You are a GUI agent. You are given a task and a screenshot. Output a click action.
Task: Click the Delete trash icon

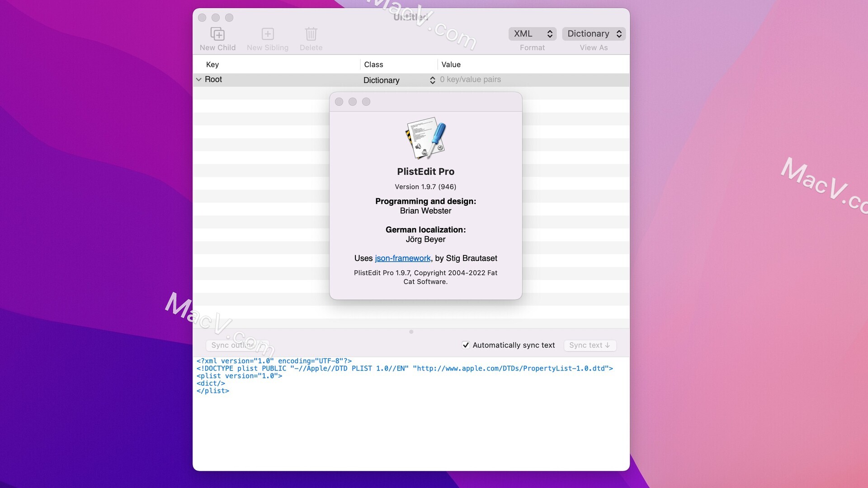point(311,34)
